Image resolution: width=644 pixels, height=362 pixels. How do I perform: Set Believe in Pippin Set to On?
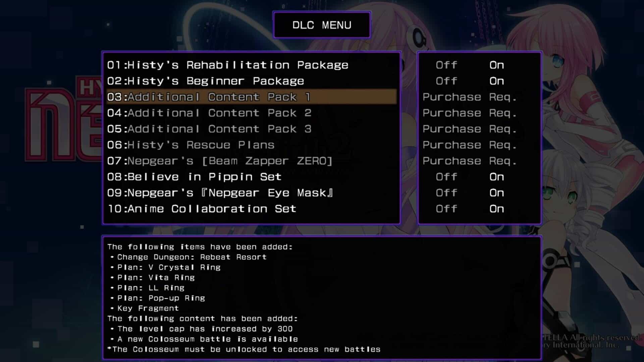496,177
